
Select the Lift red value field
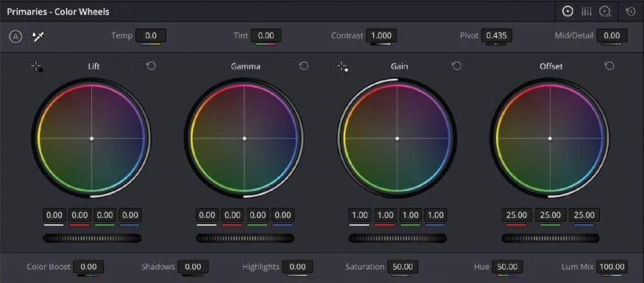pyautogui.click(x=79, y=214)
